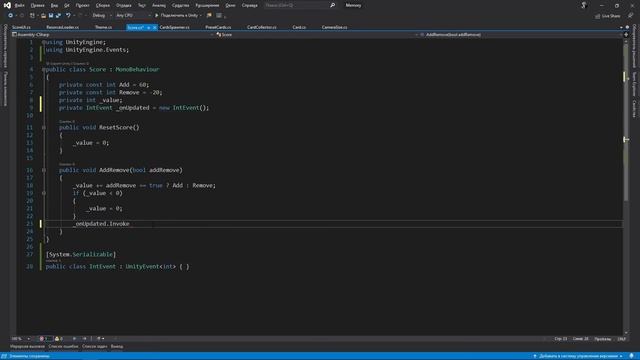640x360 pixels.
Task: Click the feedback icon beside Live Share
Action: 630,16
